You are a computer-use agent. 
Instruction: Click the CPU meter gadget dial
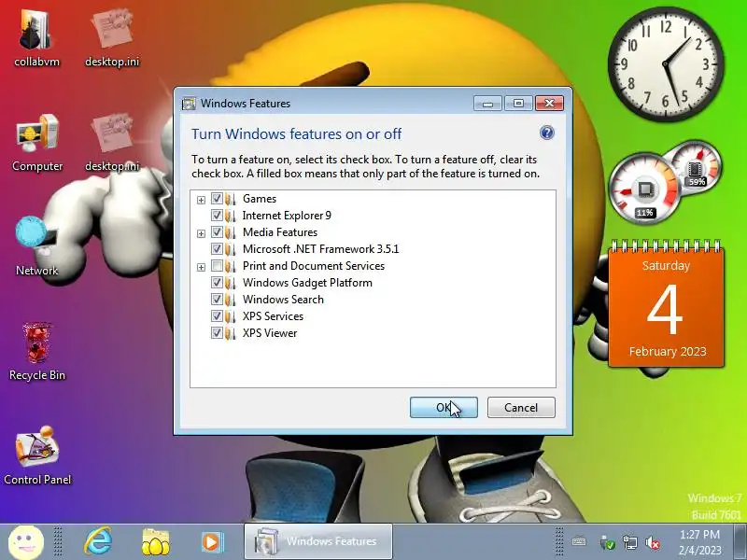coord(644,189)
